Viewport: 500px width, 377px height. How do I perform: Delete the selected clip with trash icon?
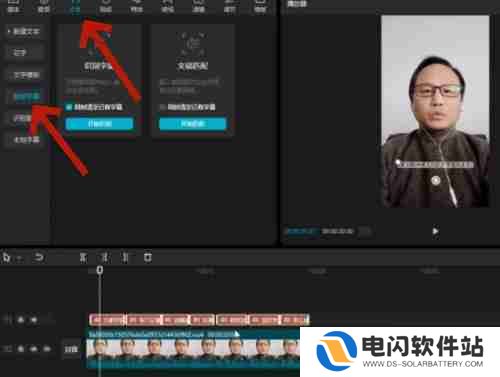click(148, 257)
